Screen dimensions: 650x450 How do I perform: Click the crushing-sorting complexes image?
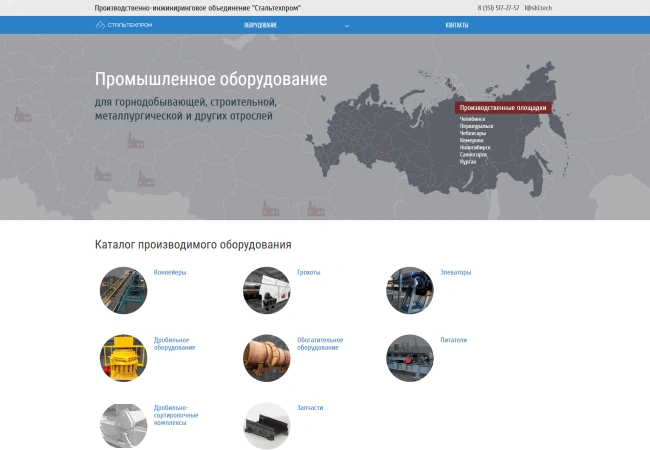[x=123, y=425]
